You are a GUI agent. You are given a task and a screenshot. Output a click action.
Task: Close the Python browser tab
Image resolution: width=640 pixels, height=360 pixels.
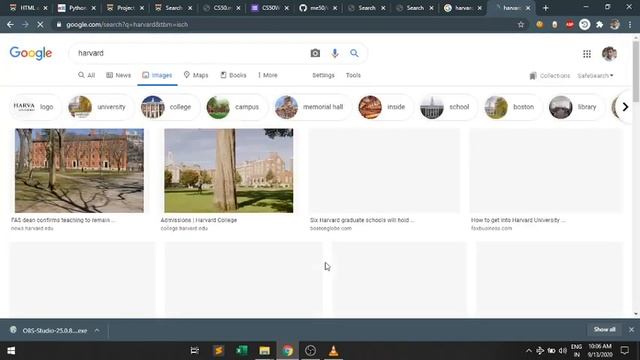(x=93, y=8)
